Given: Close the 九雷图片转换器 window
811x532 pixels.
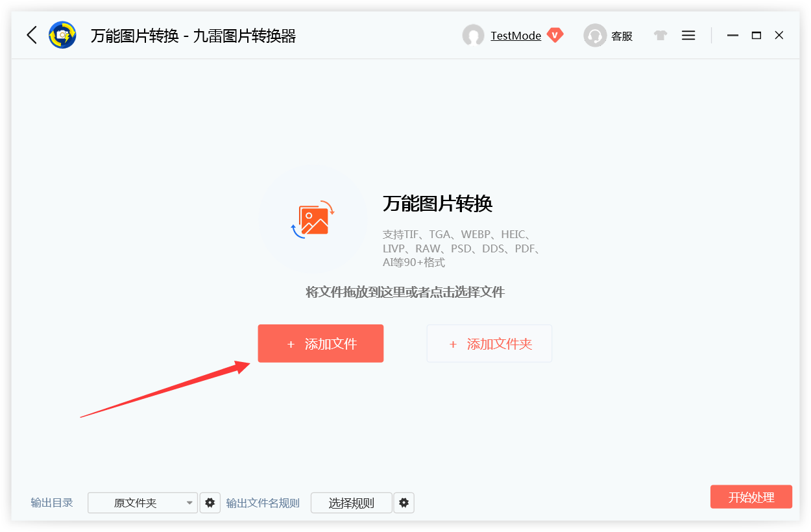Looking at the screenshot, I should coord(779,36).
